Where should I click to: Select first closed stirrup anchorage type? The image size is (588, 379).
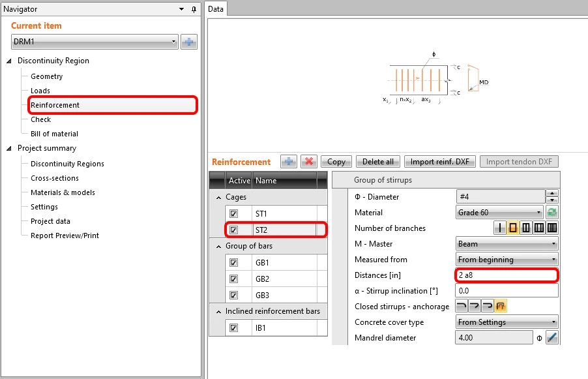click(462, 306)
